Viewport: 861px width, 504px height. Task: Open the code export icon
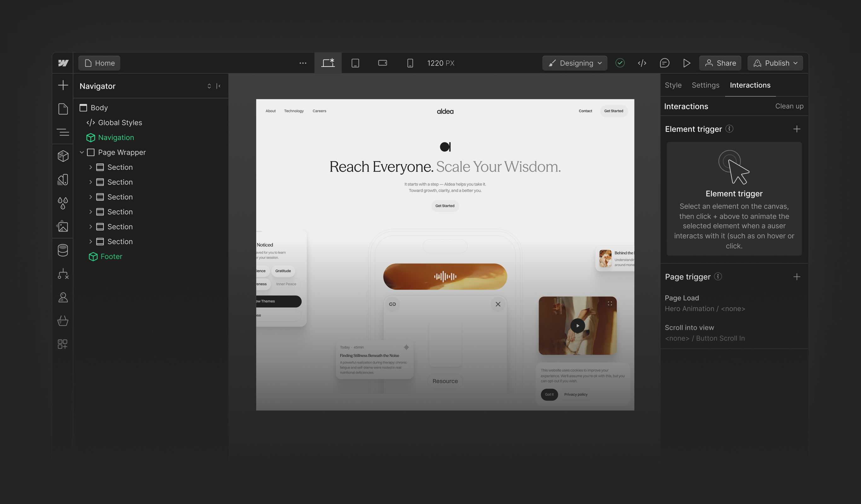point(642,63)
